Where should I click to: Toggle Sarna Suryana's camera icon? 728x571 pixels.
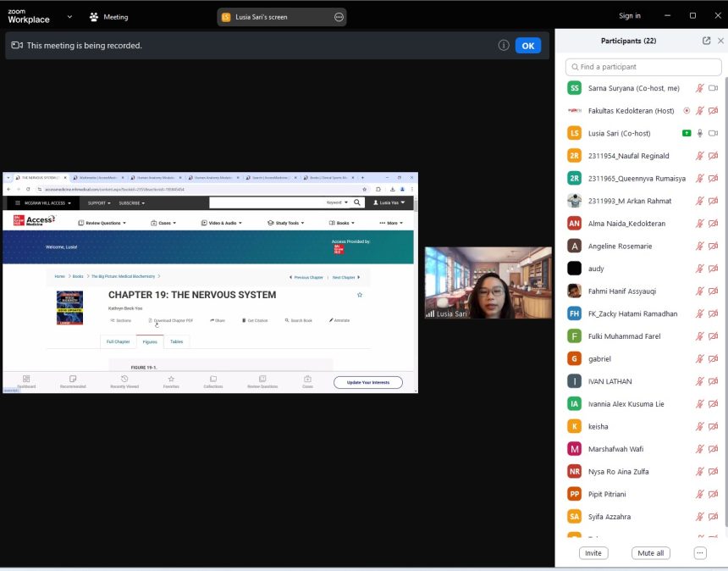[713, 88]
